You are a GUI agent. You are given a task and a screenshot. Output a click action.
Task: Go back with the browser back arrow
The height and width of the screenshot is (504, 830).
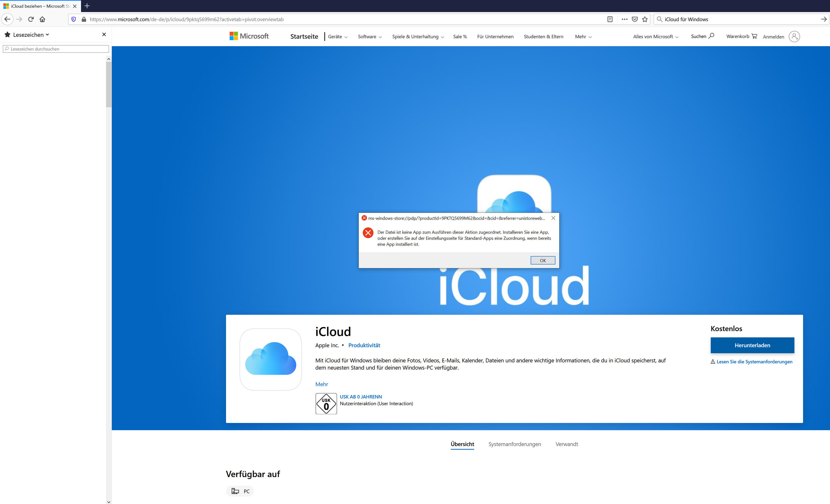pyautogui.click(x=7, y=19)
